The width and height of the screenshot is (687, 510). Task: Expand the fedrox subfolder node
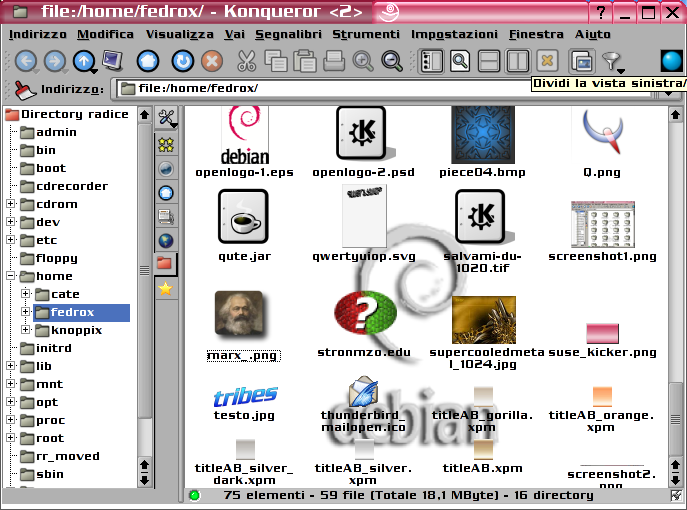coord(25,312)
